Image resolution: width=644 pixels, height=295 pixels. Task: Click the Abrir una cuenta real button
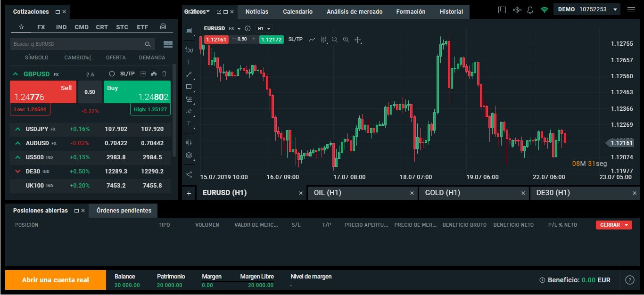coord(56,279)
